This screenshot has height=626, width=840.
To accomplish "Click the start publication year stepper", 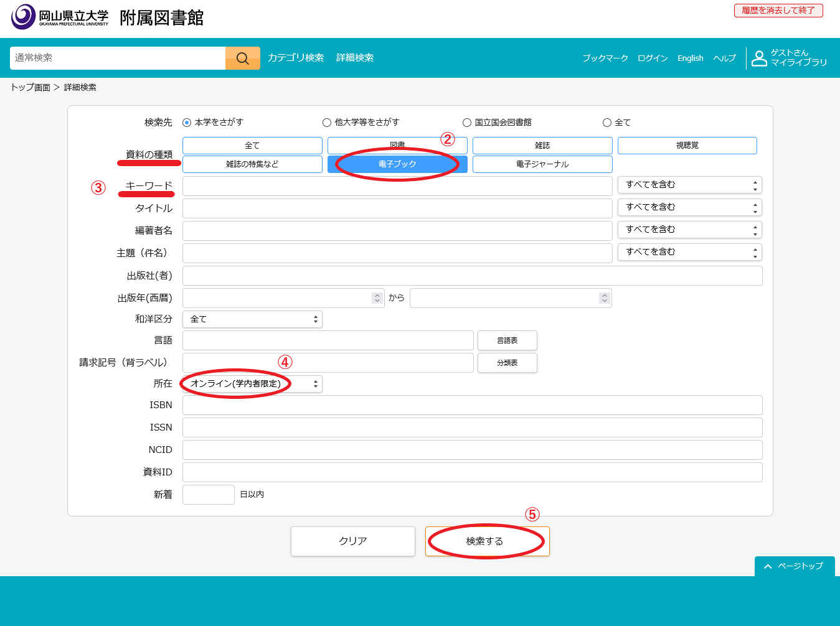I will click(x=377, y=298).
